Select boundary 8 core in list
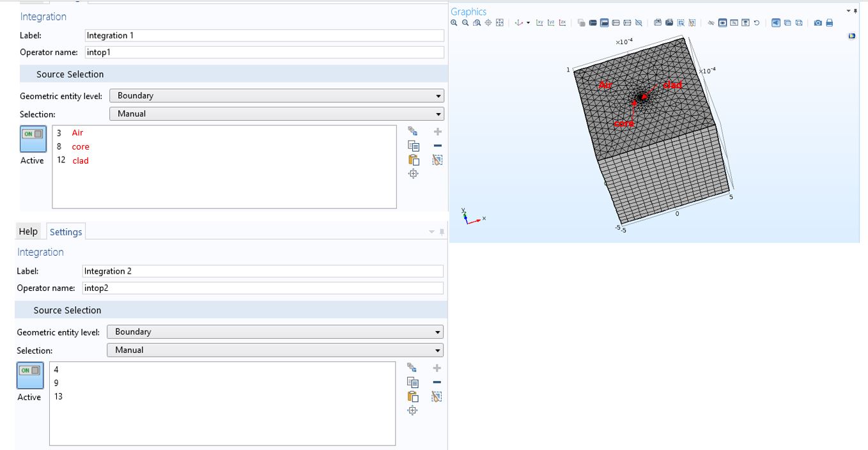The image size is (868, 450). click(80, 146)
